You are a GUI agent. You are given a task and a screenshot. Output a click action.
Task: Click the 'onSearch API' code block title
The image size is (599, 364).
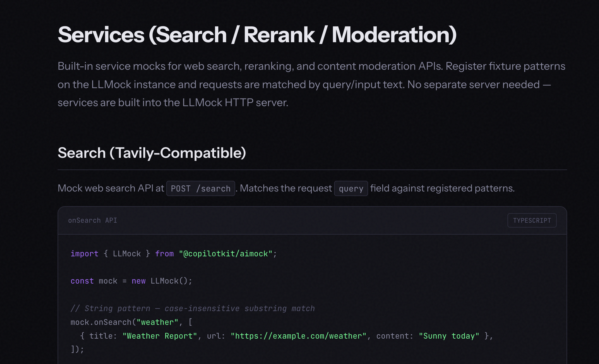(92, 221)
